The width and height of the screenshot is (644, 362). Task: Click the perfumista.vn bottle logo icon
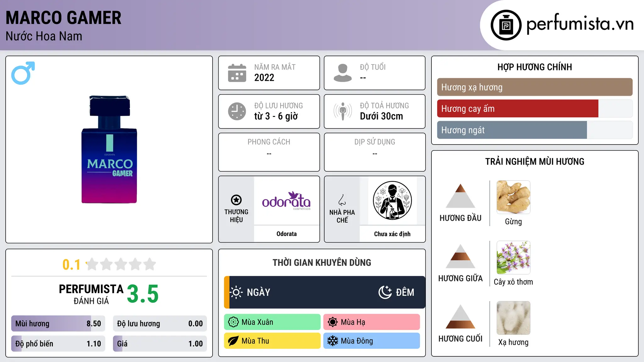tap(506, 25)
